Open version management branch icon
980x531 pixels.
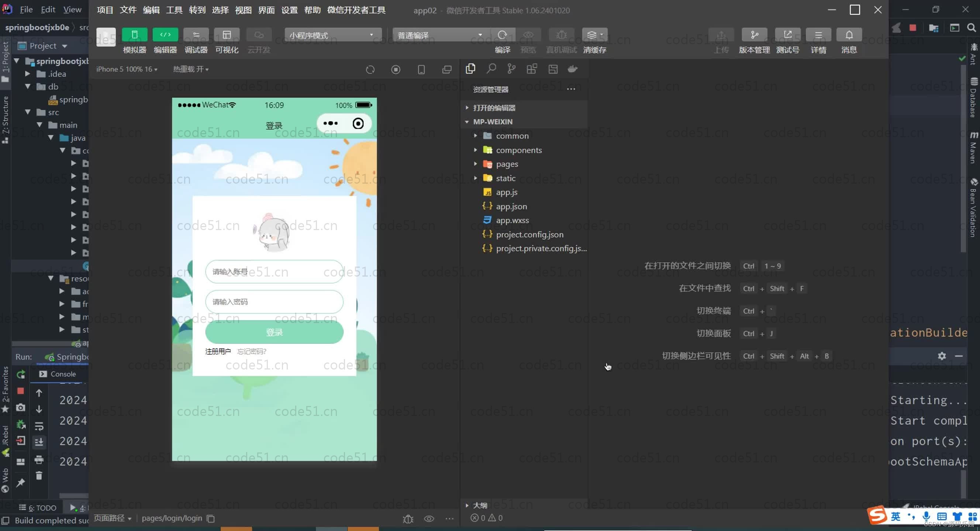click(x=754, y=35)
